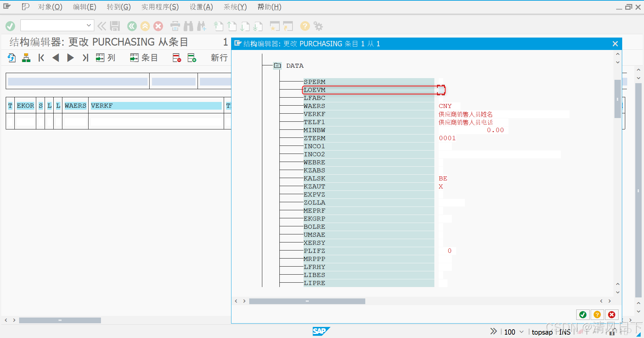The image size is (644, 338).
Task: Click the WAERS column header in table
Action: 75,106
